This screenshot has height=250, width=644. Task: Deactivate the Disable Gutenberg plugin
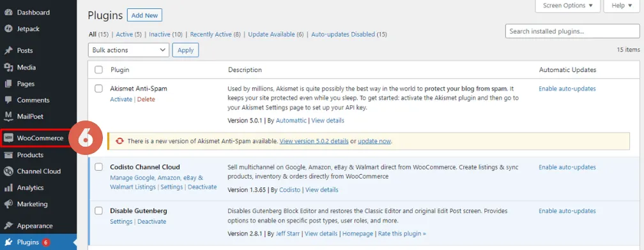pyautogui.click(x=152, y=222)
